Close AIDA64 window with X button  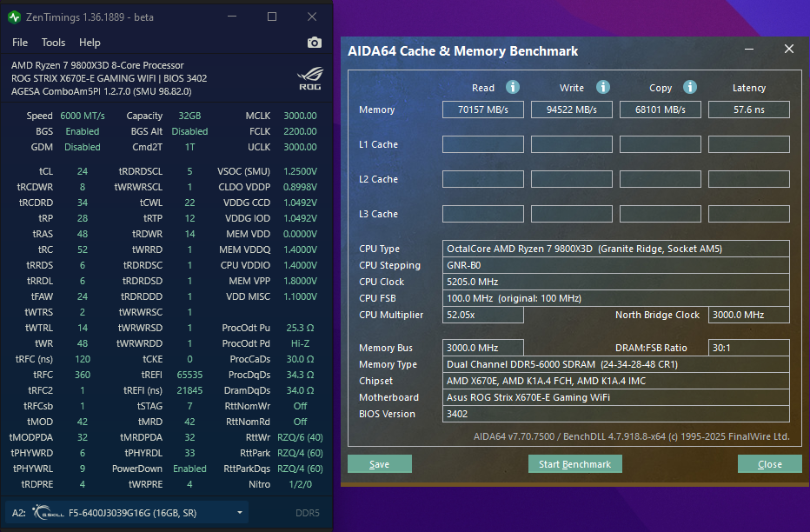[x=789, y=49]
